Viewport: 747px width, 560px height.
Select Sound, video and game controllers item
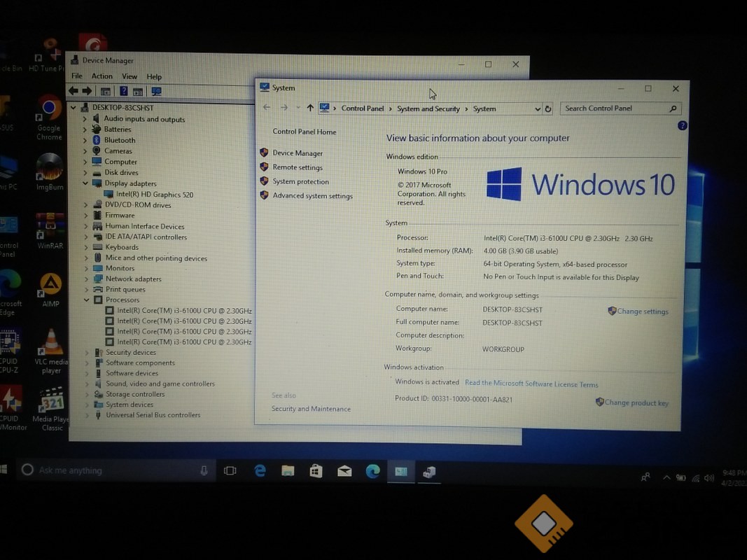(x=160, y=384)
